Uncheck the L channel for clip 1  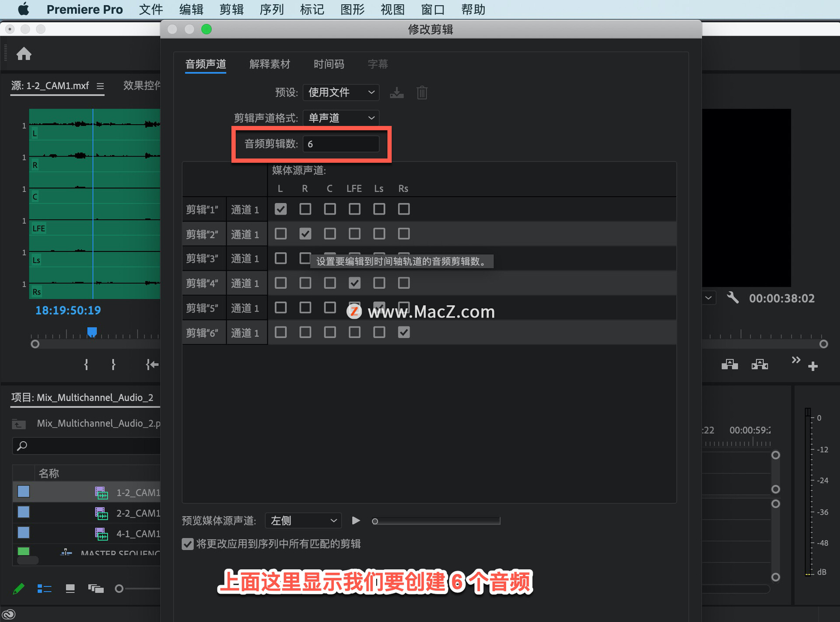(x=280, y=209)
